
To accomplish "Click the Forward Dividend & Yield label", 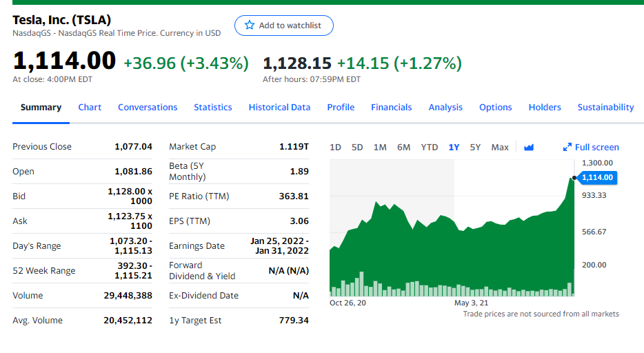I will 202,270.
